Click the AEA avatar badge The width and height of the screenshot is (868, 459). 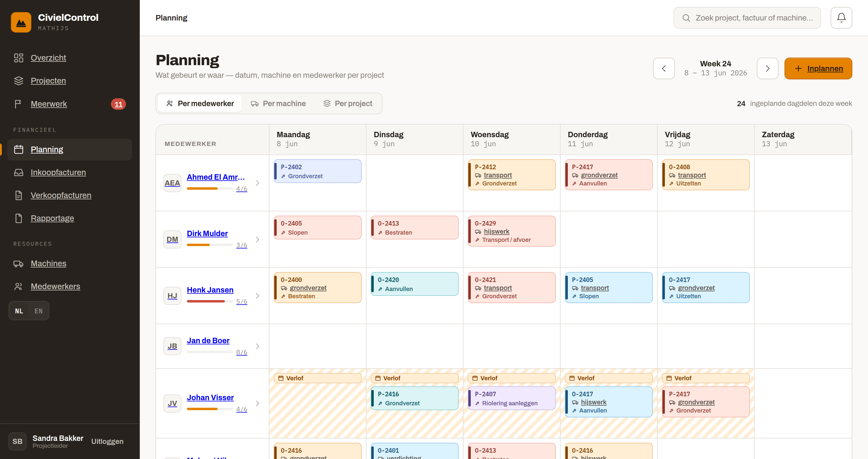(172, 183)
